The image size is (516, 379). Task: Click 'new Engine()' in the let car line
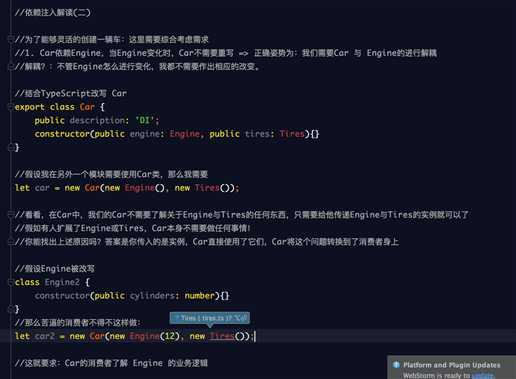[x=135, y=188]
